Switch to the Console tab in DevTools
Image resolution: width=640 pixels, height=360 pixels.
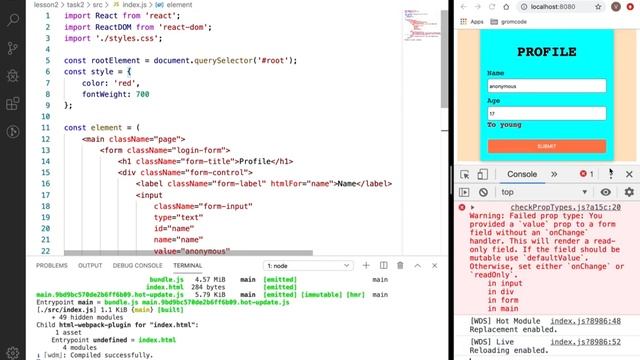[522, 174]
